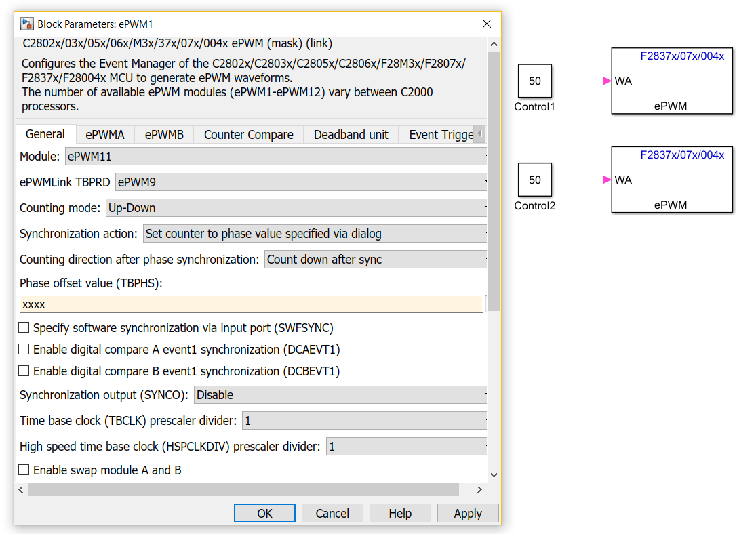
Task: Click the Control2 block label
Action: tap(535, 206)
